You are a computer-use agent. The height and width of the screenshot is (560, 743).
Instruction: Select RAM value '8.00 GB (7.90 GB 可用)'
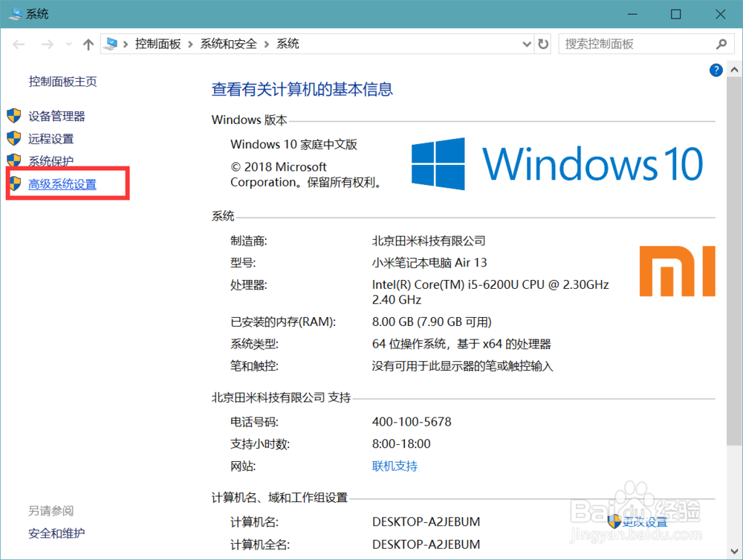tap(432, 322)
